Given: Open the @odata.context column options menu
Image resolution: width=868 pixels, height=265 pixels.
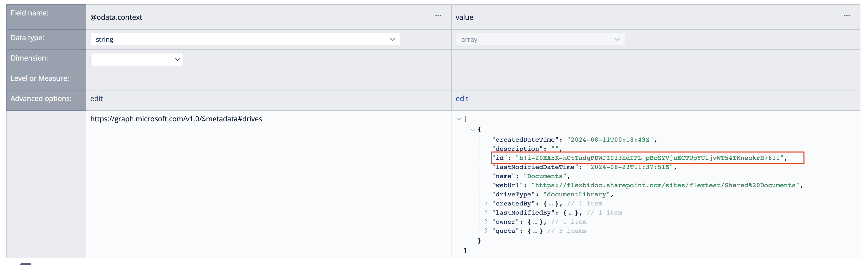Looking at the screenshot, I should (438, 15).
